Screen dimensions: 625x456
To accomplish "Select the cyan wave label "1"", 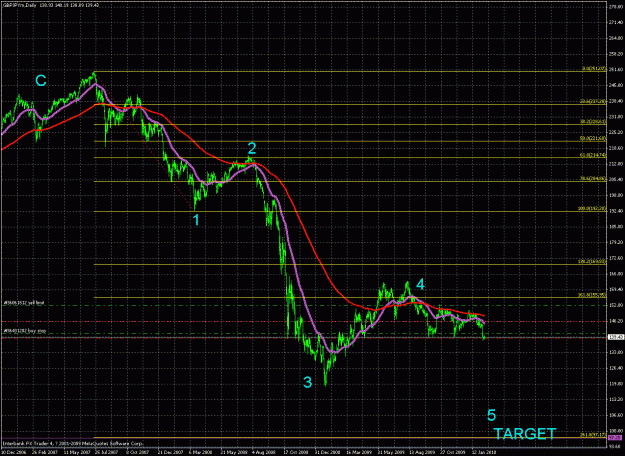I will [196, 220].
